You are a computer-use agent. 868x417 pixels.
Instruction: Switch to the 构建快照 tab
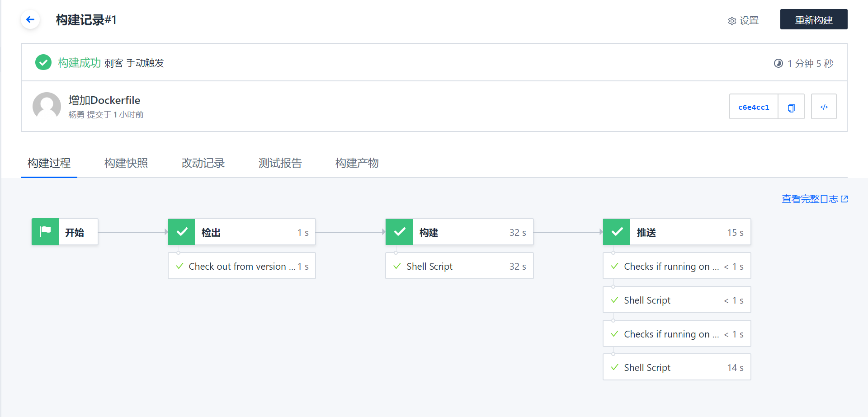coord(126,163)
